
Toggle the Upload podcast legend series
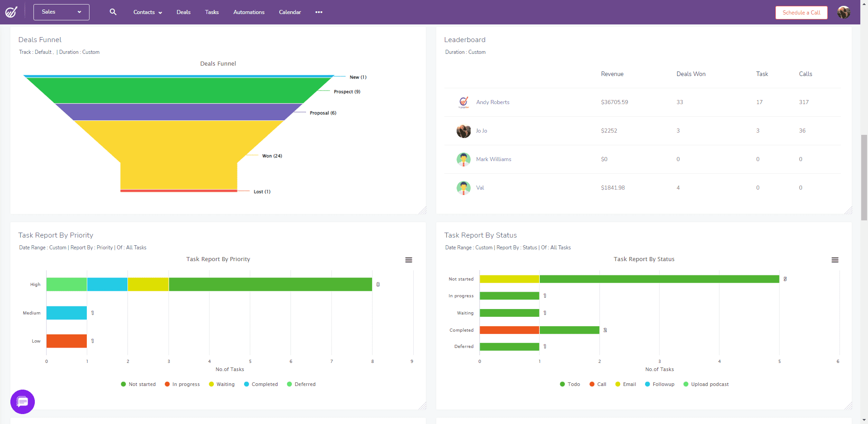(706, 384)
